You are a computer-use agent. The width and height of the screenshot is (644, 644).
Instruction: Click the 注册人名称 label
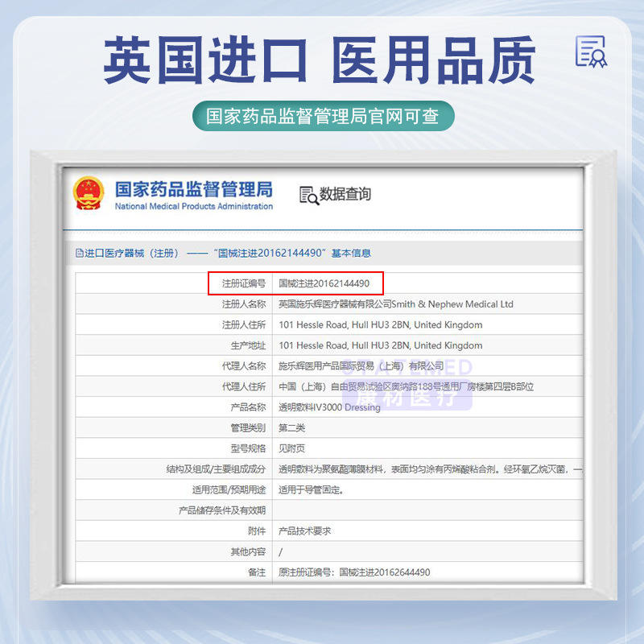click(x=244, y=304)
